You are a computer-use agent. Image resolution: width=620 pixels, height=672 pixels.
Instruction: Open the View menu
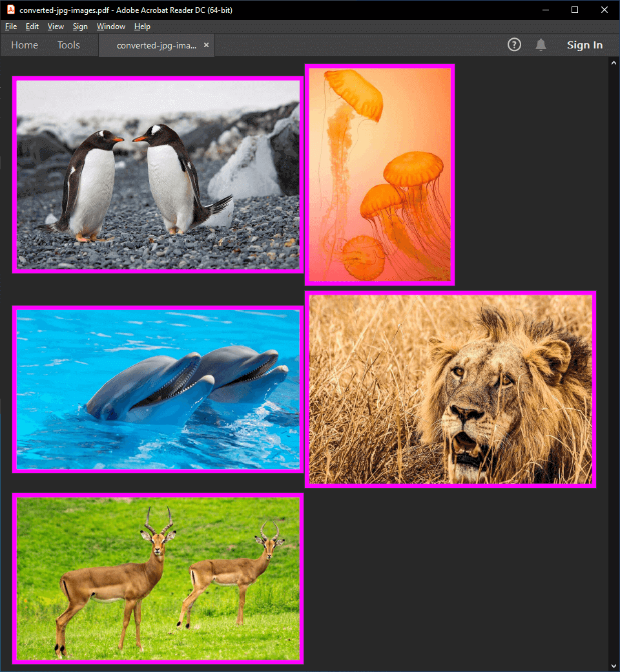pos(56,26)
